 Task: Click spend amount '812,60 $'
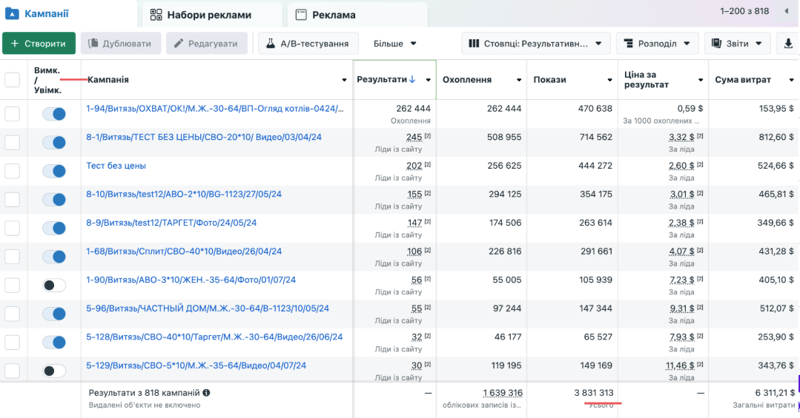pyautogui.click(x=777, y=137)
